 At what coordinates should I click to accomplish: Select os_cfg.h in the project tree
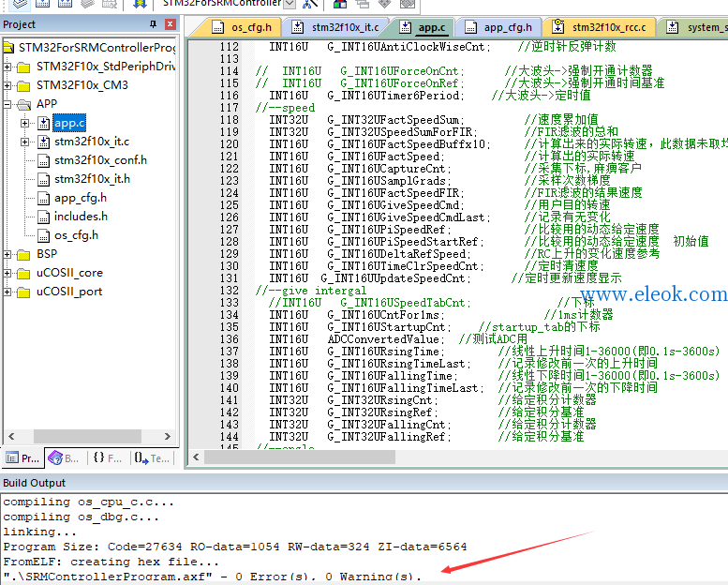(x=76, y=235)
